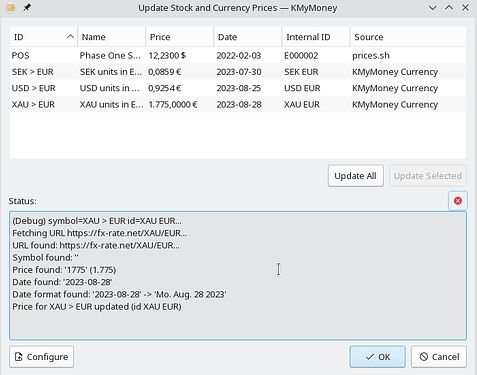Image resolution: width=477 pixels, height=375 pixels.
Task: Click the 2023-07-30 date cell
Action: 248,72
